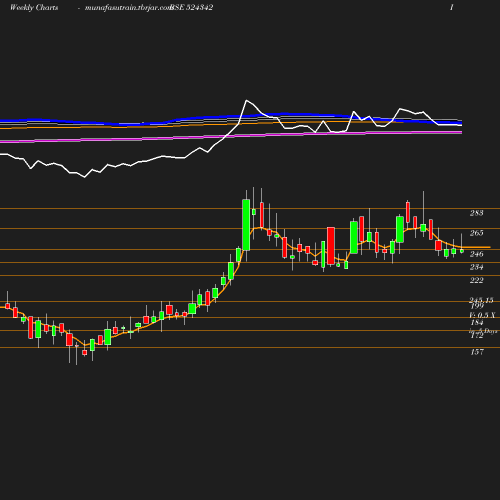Click the 'Weekly Charts' title text
Screen dimensions: 500x500
[x=34, y=8]
